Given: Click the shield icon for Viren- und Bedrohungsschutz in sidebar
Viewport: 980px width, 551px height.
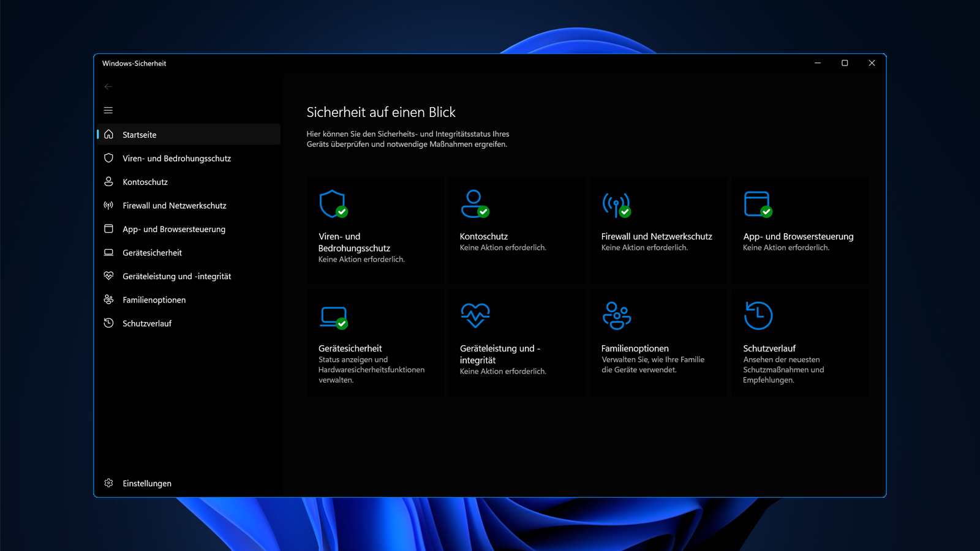Looking at the screenshot, I should [x=109, y=158].
